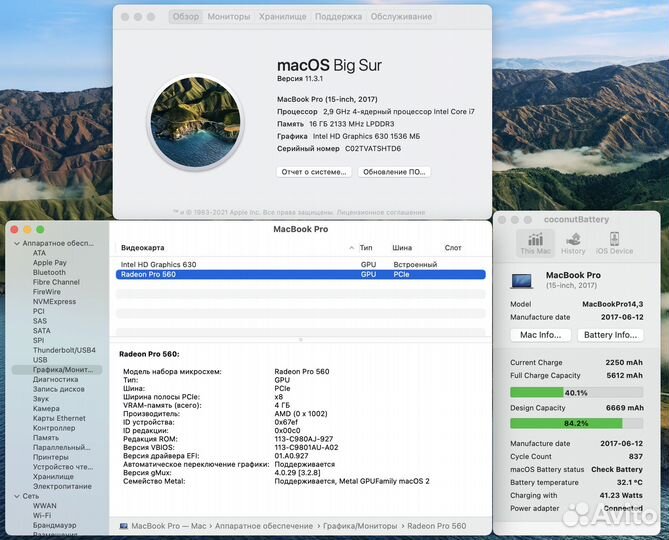Select Брандмауэр under Сеть
669x540 pixels.
55,525
